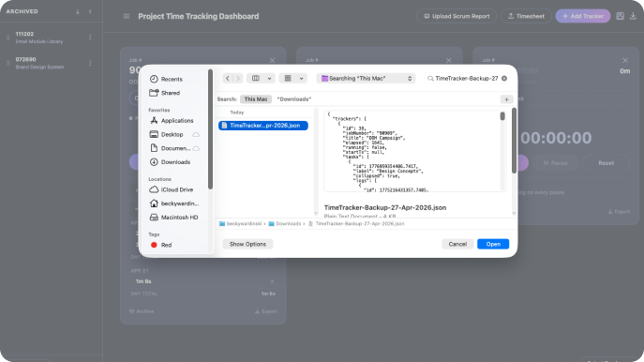Clear the search field text
This screenshot has height=362, width=644.
click(504, 78)
